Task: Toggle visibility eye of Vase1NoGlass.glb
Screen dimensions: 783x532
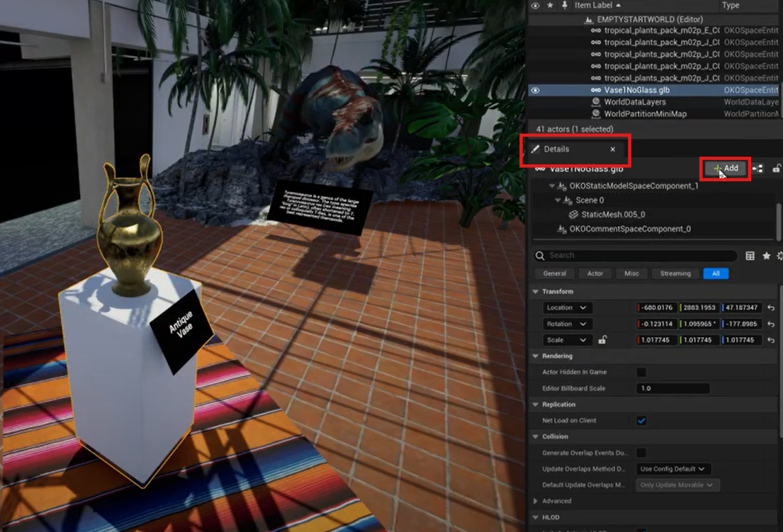Action: (x=535, y=91)
